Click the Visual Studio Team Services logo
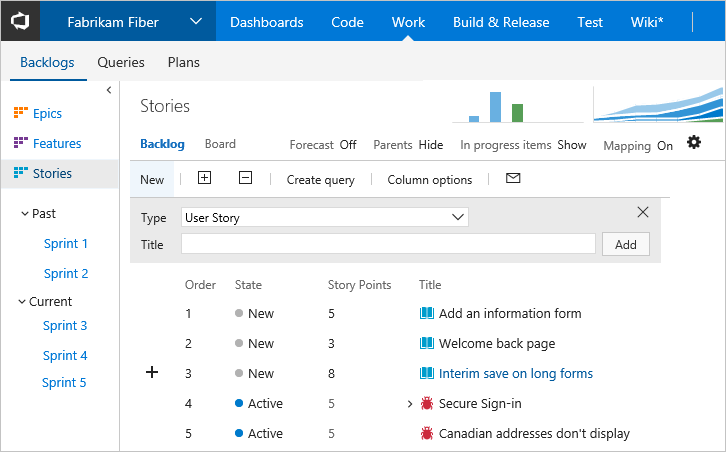 20,21
